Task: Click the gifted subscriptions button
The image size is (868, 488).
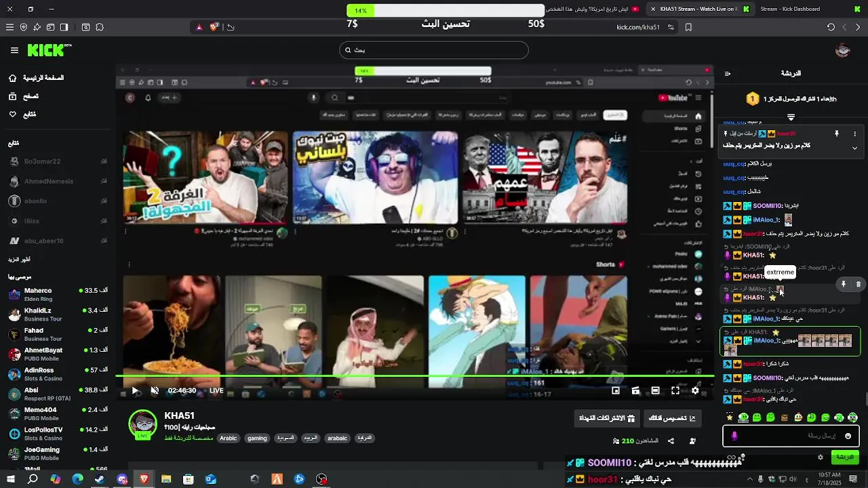Action: (x=606, y=418)
